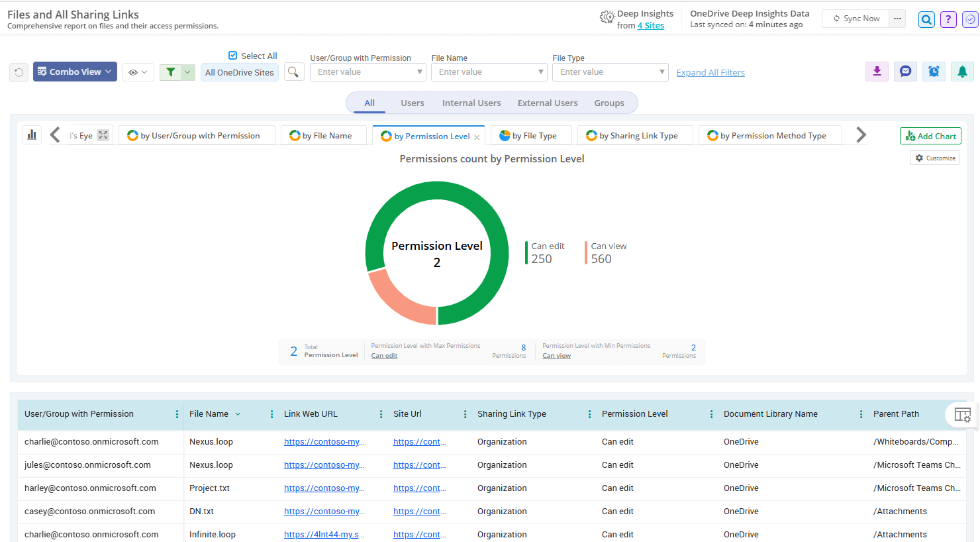
Task: Toggle the Select All checkbox
Action: pyautogui.click(x=232, y=56)
